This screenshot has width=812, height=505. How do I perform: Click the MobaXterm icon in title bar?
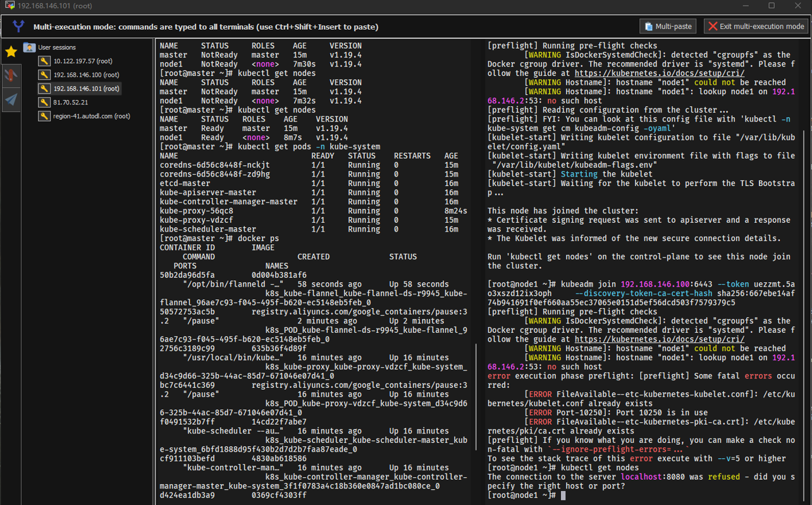pyautogui.click(x=9, y=5)
